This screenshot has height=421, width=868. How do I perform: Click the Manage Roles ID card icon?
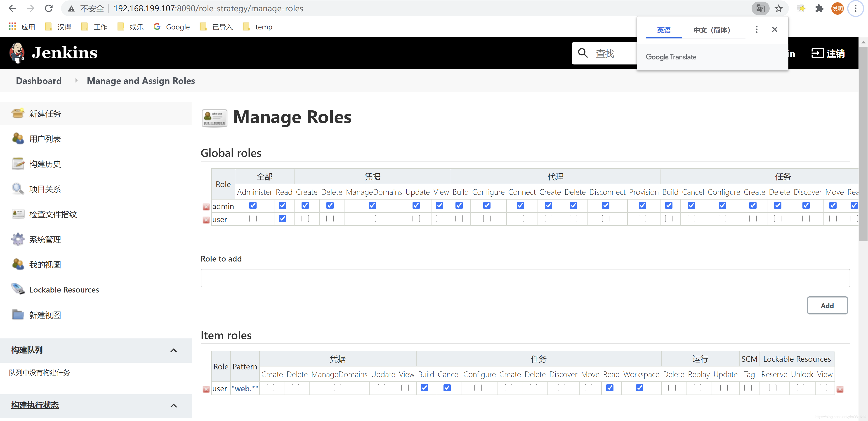pos(214,118)
